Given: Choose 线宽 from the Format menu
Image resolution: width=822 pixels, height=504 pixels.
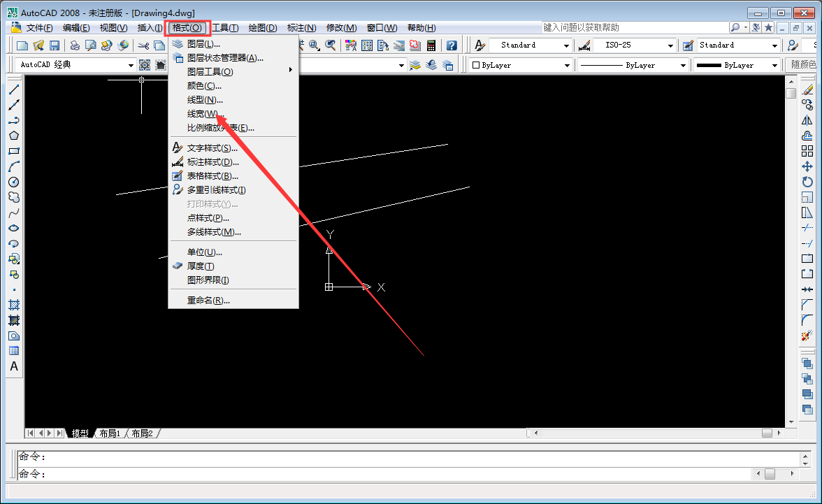Looking at the screenshot, I should point(202,113).
